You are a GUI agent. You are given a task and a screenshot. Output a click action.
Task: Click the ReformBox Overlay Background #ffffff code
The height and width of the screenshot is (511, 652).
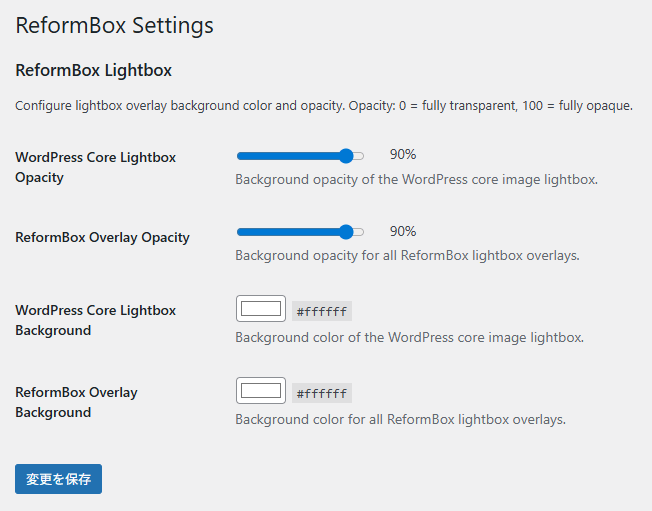(322, 393)
